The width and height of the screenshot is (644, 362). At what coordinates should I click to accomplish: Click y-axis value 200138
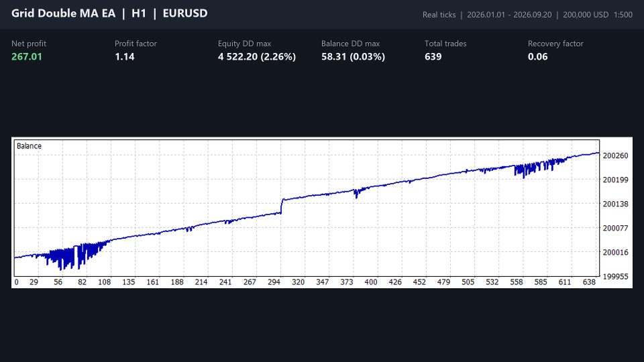(615, 204)
